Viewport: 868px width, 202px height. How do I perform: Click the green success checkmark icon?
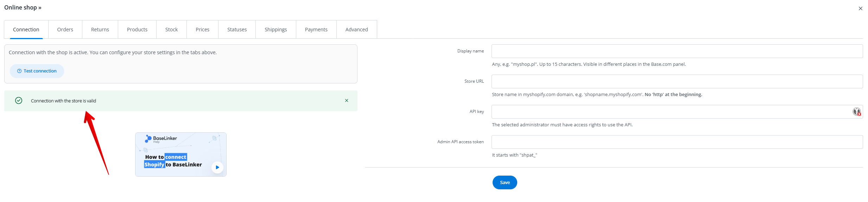19,101
